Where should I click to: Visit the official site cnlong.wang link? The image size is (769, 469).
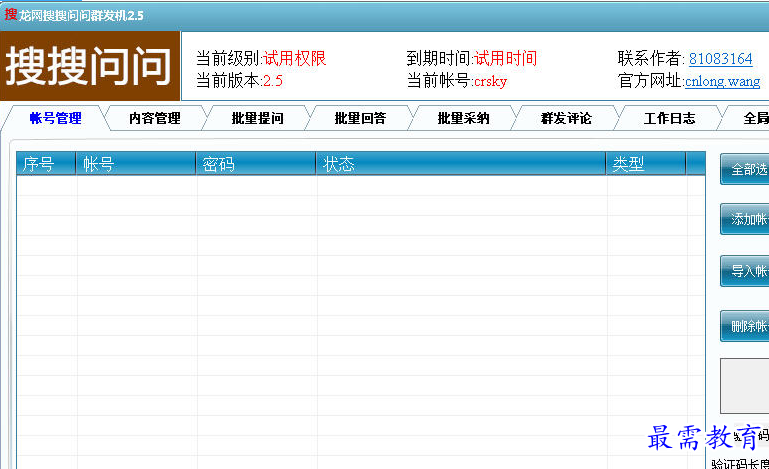point(722,81)
